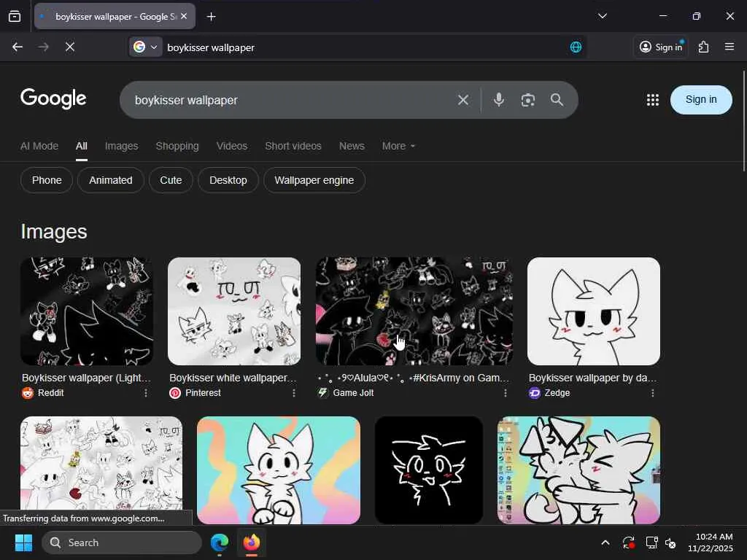Open the muted volume icon in tray

(x=671, y=542)
